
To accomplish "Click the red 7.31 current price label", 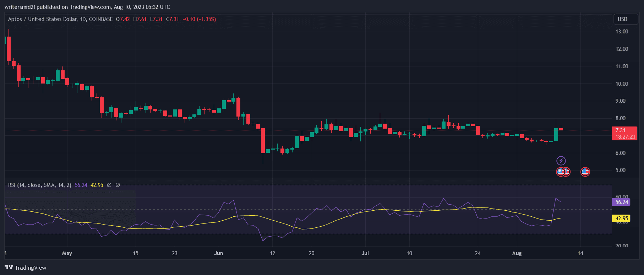I will [624, 133].
